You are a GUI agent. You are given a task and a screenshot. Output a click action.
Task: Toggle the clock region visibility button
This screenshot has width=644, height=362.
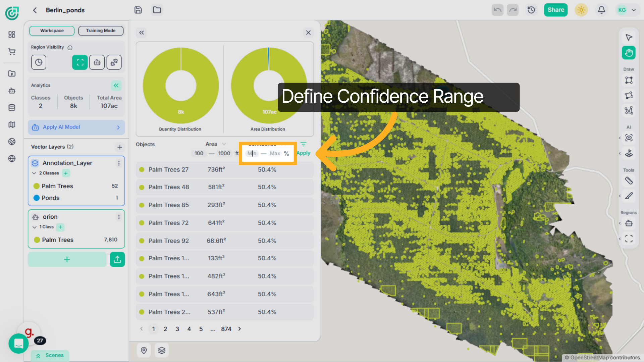pyautogui.click(x=39, y=62)
